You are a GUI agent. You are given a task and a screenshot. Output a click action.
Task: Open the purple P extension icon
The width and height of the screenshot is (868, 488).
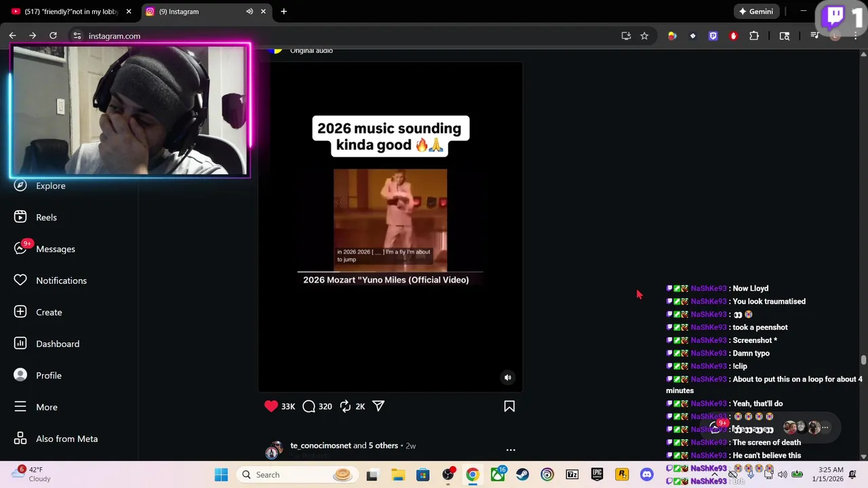click(x=713, y=36)
